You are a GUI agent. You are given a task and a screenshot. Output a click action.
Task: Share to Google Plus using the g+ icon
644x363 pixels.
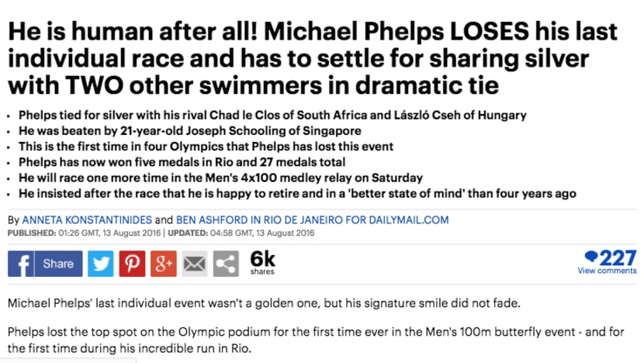coord(164,264)
